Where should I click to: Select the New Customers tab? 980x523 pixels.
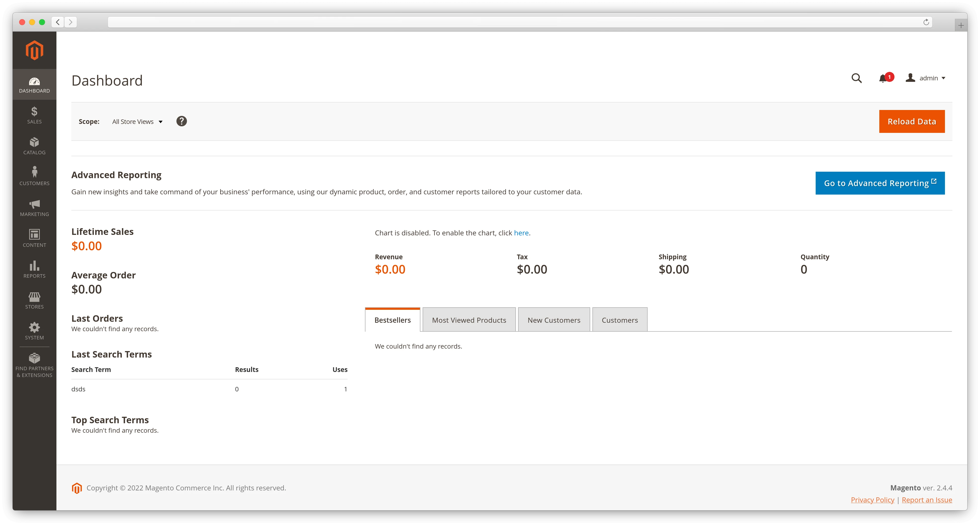[554, 320]
